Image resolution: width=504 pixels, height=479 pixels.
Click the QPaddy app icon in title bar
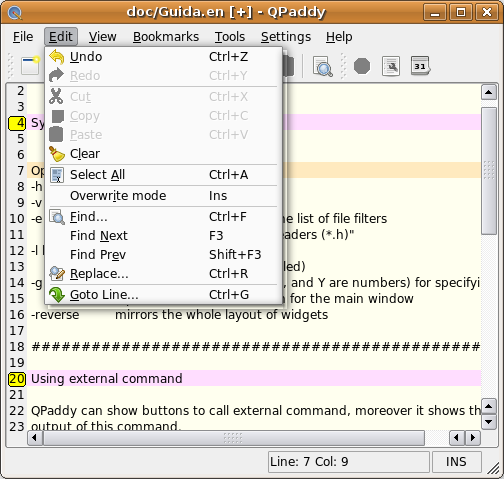point(15,13)
